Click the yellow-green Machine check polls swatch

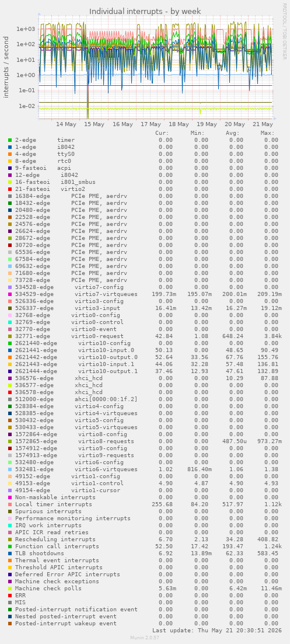click(x=10, y=588)
